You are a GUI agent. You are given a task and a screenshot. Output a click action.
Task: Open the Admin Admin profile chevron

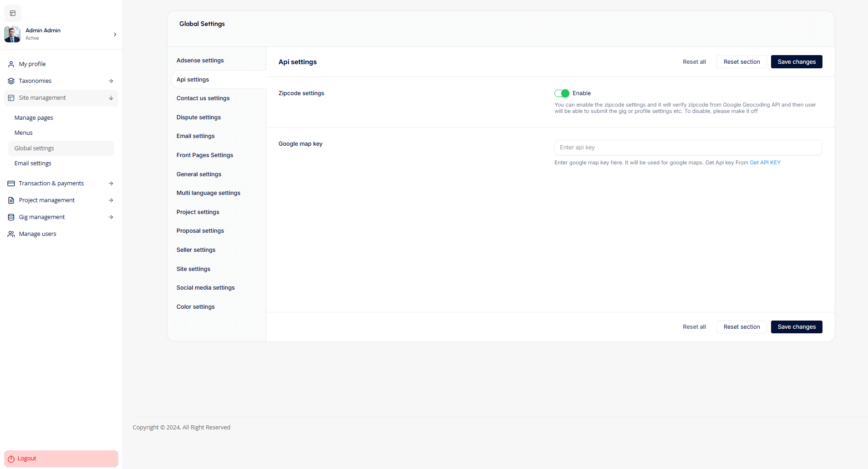pos(115,35)
